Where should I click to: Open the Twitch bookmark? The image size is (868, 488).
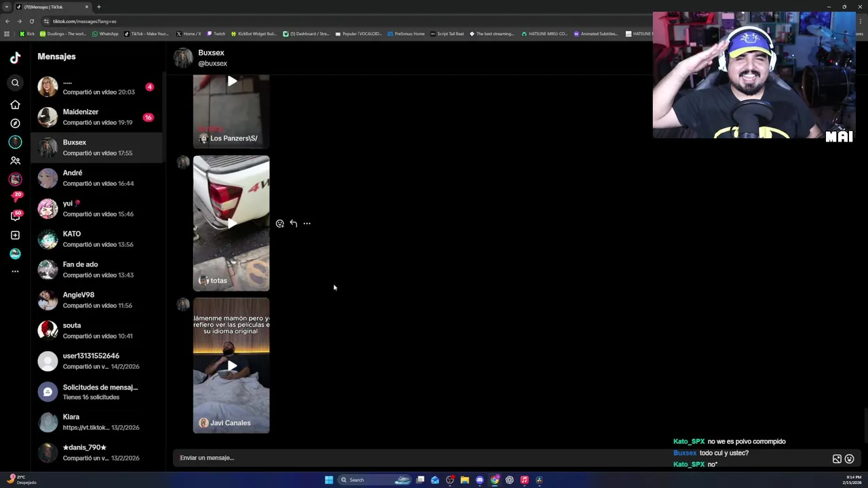216,33
